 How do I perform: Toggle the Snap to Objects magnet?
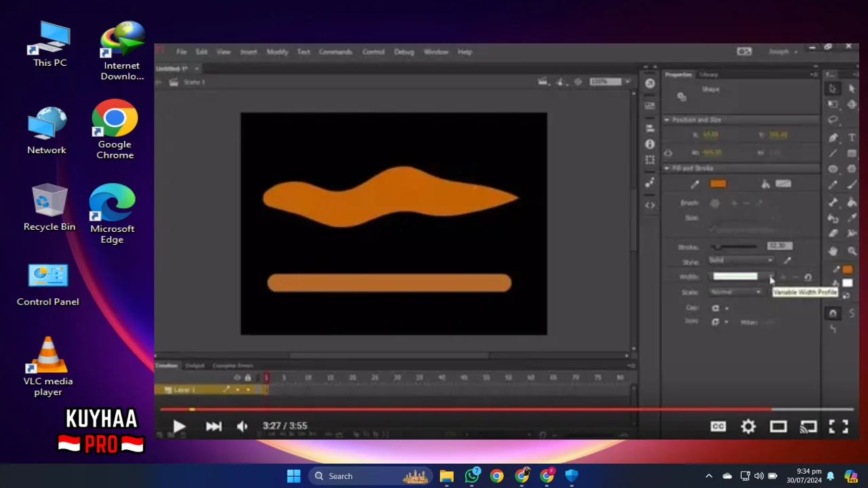(833, 313)
